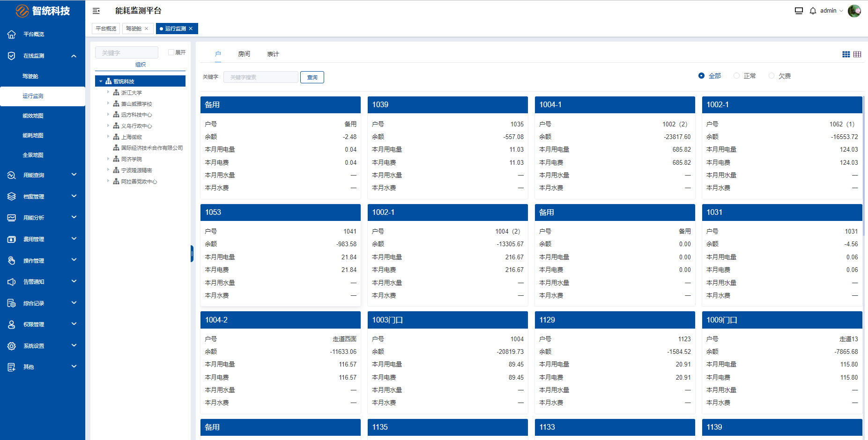Open the fullscreen monitor icon
868x440 pixels.
point(799,11)
